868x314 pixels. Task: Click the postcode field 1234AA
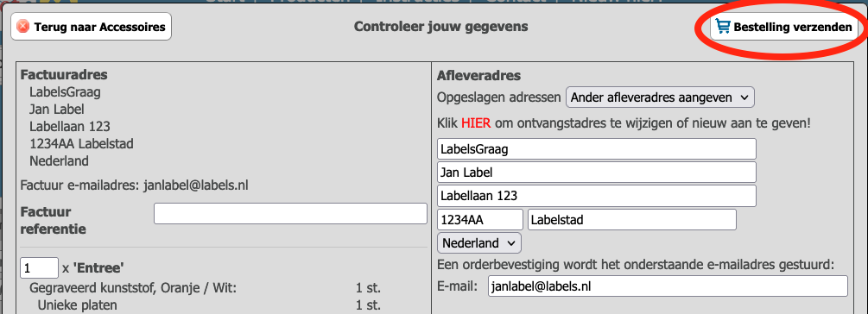tap(480, 219)
